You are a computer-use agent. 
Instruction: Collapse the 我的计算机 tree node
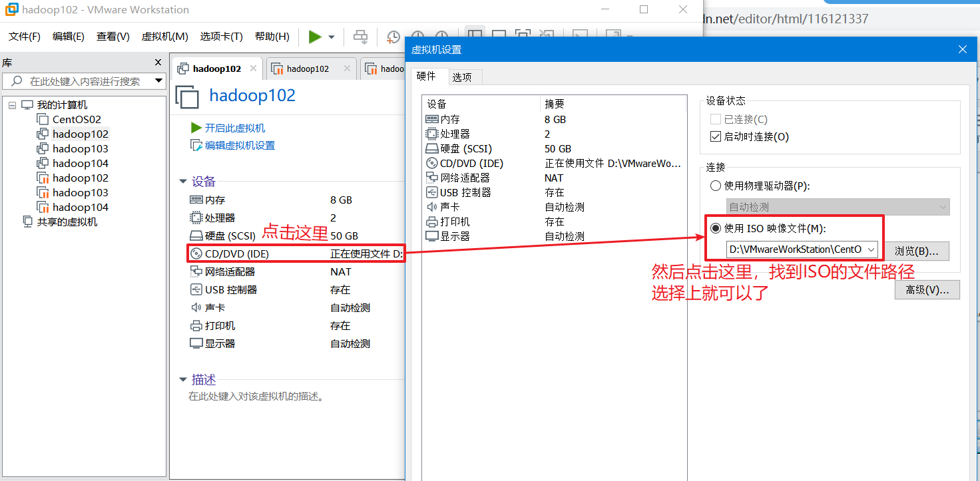tap(12, 105)
